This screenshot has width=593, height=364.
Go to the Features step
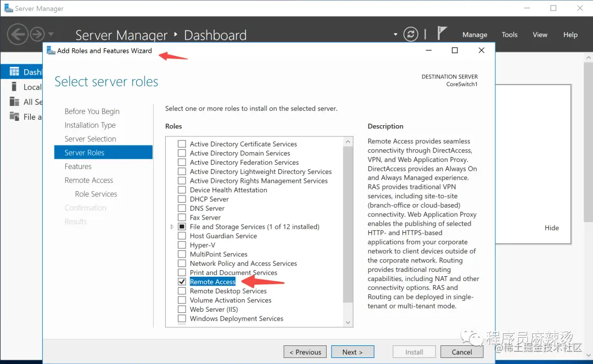78,166
